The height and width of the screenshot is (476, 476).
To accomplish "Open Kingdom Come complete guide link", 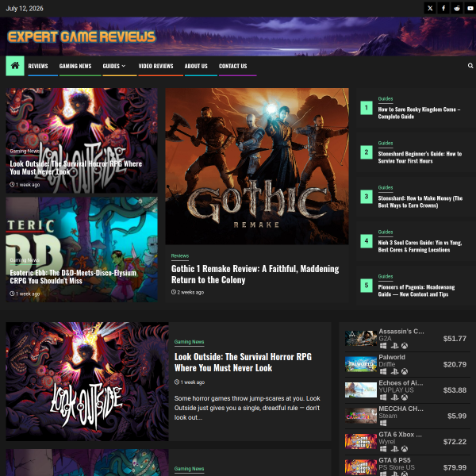I will pos(419,113).
